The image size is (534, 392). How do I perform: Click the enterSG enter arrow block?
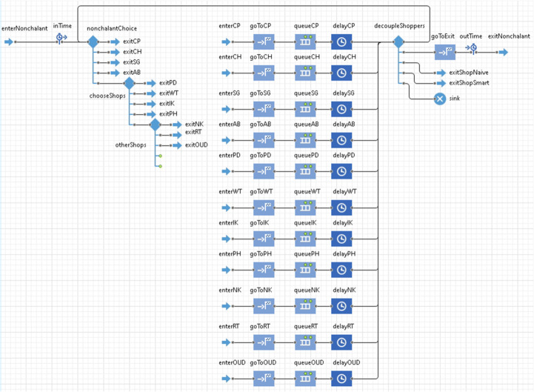227,107
